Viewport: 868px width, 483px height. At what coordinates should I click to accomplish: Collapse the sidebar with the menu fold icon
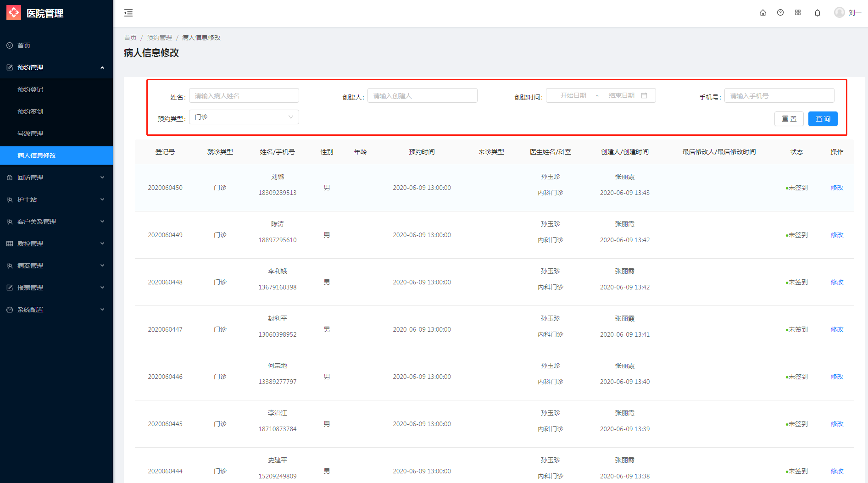coord(128,13)
